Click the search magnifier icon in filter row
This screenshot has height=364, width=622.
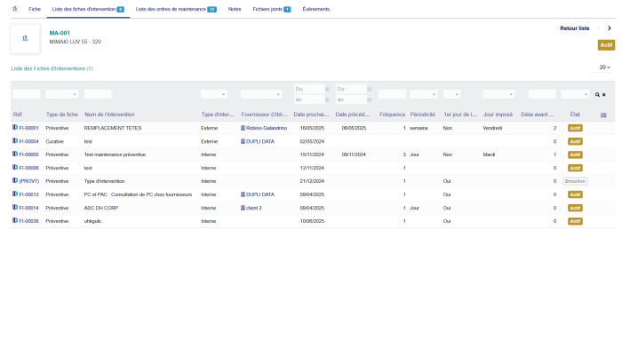597,94
